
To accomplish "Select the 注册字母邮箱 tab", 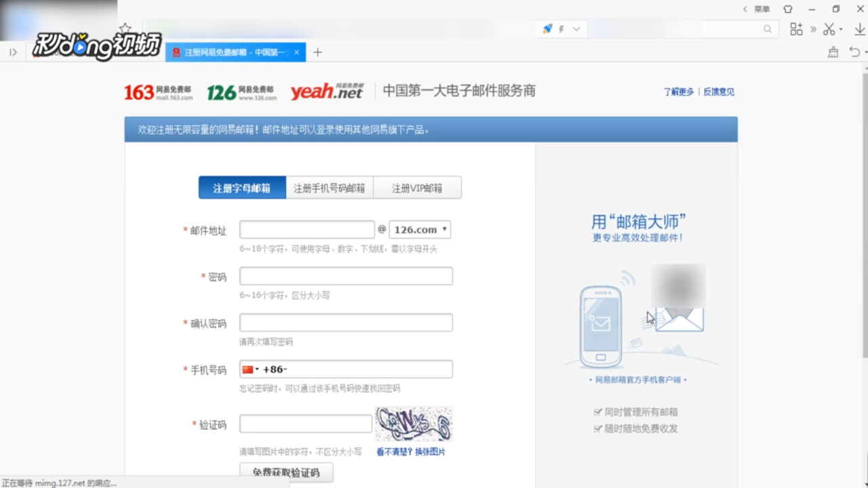I will [x=242, y=188].
